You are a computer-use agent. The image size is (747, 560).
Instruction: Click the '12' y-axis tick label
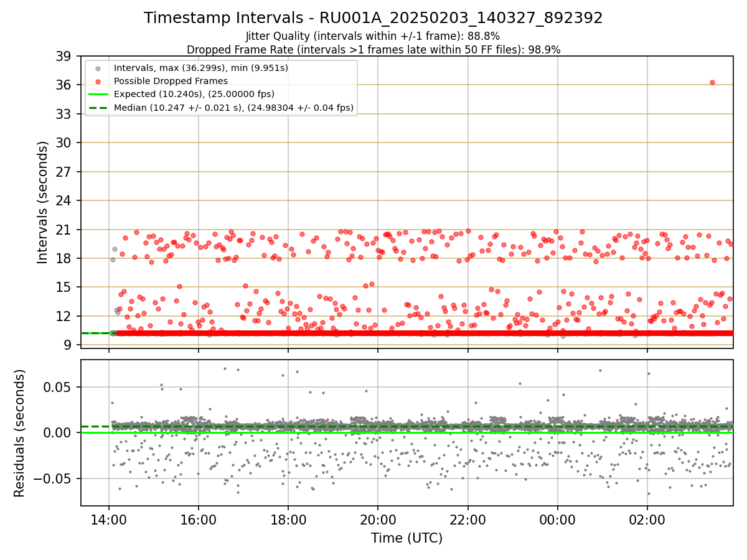(65, 316)
